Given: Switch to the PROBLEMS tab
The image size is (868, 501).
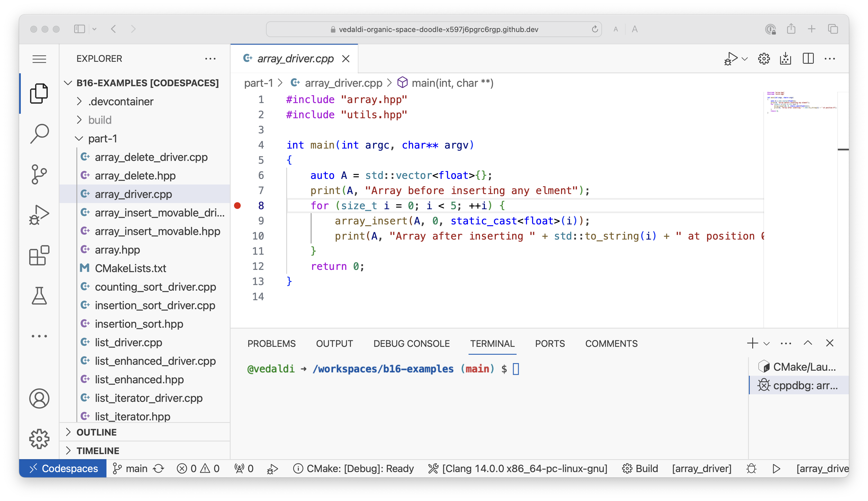Looking at the screenshot, I should pos(271,343).
